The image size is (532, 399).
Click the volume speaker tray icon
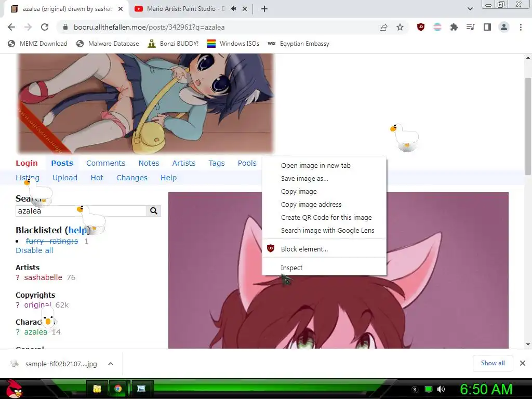coord(441,389)
